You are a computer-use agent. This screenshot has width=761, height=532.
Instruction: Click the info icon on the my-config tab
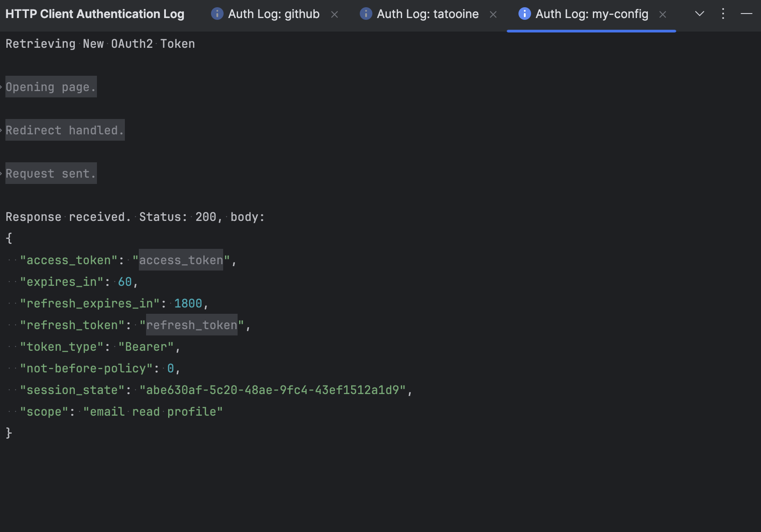click(524, 14)
